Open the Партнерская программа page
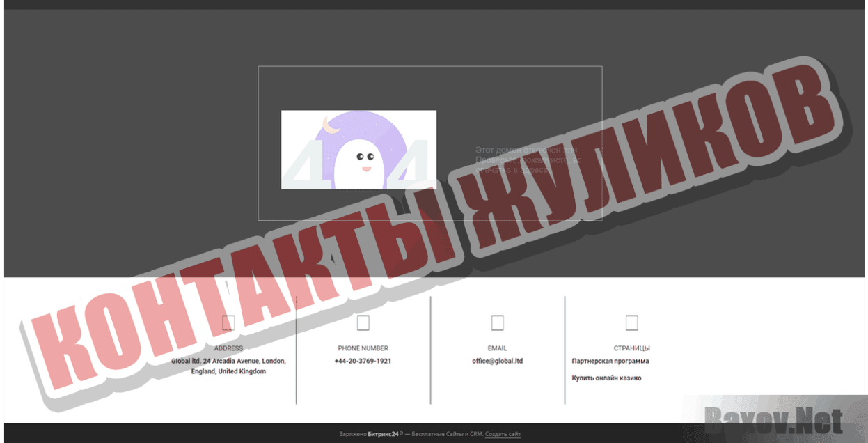Image resolution: width=868 pixels, height=443 pixels. pos(610,361)
